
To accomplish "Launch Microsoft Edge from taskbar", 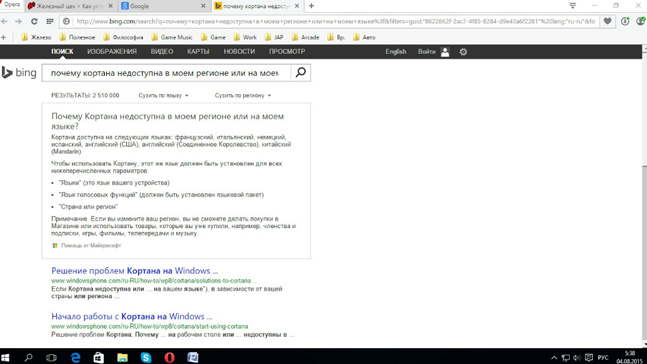I will click(x=75, y=357).
